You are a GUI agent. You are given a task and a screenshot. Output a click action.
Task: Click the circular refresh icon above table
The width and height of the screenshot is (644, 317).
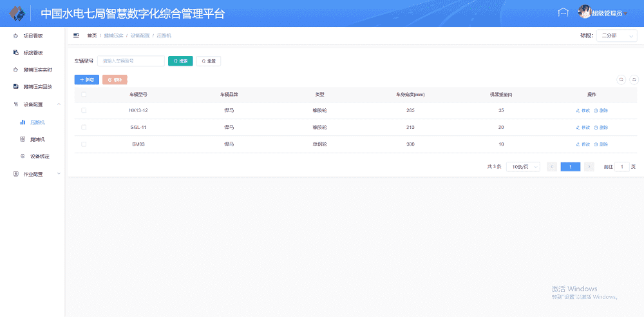633,80
